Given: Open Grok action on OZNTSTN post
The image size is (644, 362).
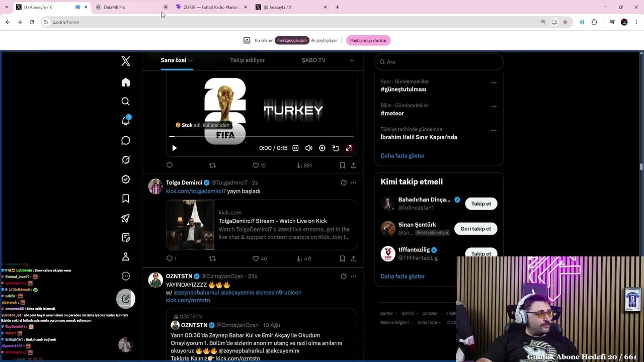Looking at the screenshot, I should click(x=344, y=277).
